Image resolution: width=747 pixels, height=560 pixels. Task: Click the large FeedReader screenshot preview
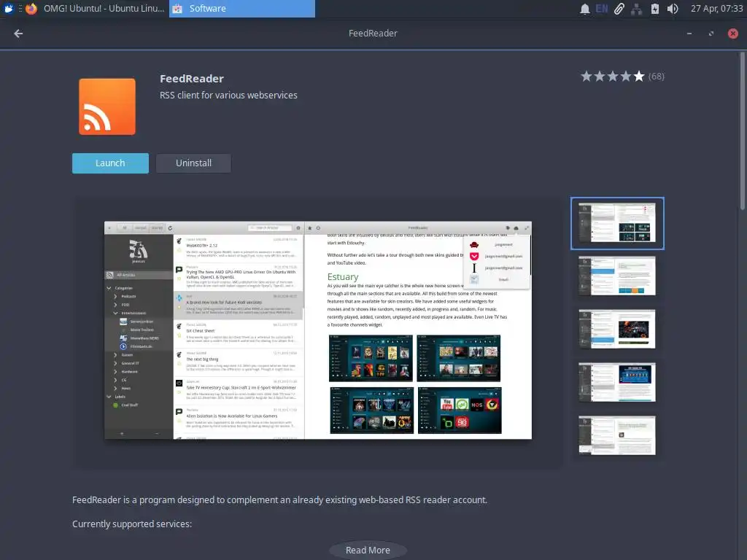pos(318,330)
